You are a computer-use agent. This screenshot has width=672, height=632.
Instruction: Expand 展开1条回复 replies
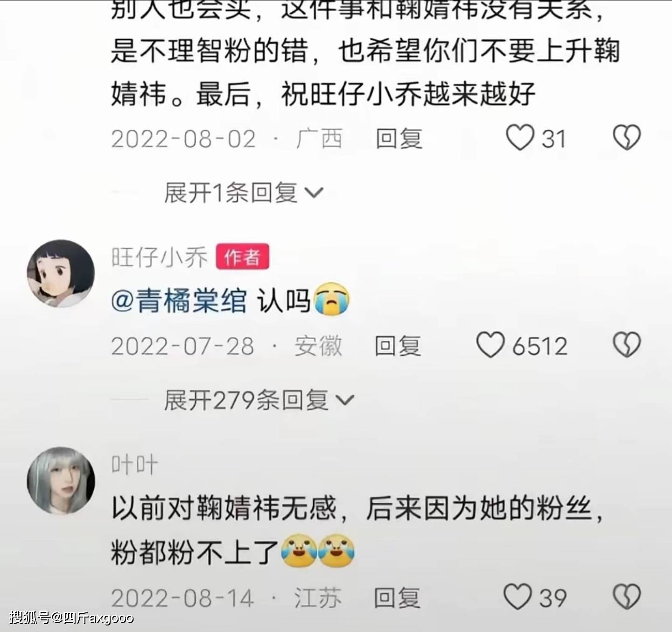pyautogui.click(x=244, y=192)
